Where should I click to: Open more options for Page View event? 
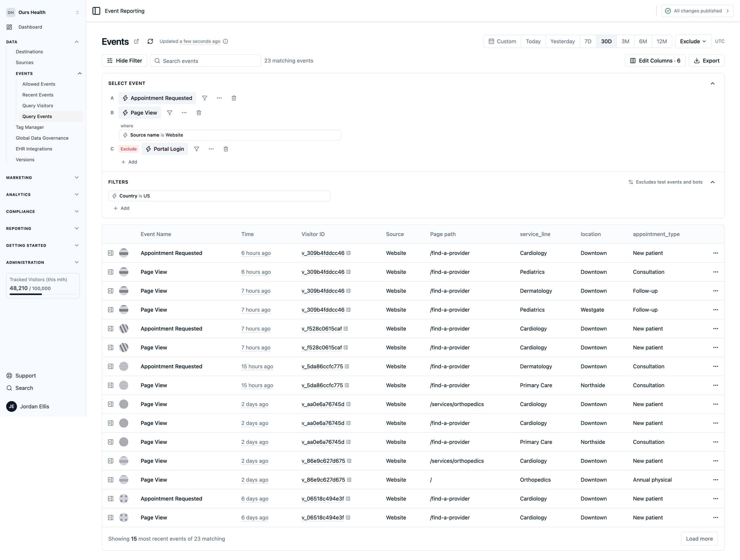184,113
